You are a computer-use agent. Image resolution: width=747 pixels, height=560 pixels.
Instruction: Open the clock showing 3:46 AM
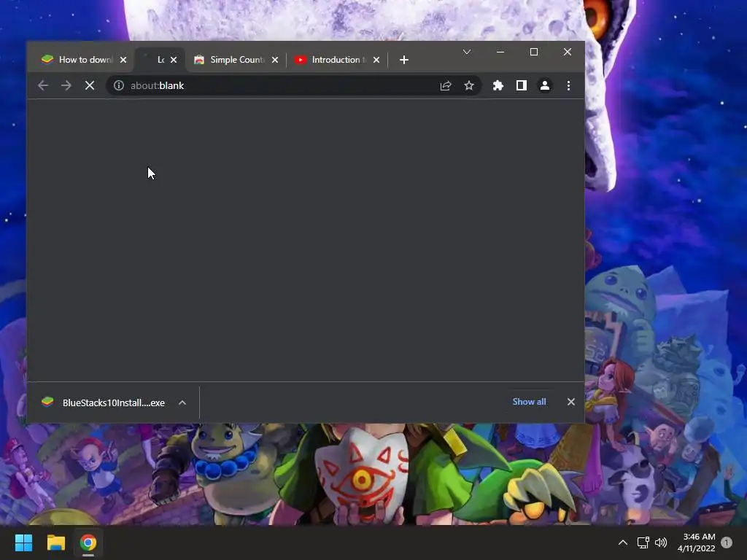[x=697, y=542]
